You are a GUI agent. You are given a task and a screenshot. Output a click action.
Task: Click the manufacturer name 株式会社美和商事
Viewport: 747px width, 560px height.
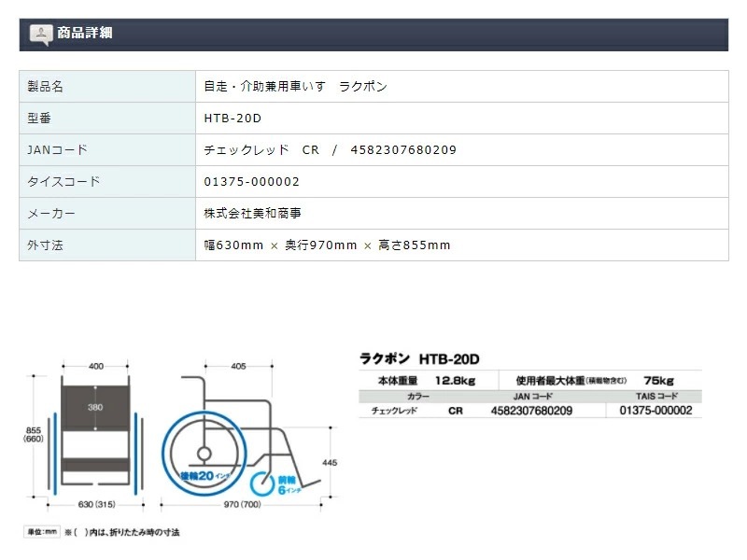252,214
